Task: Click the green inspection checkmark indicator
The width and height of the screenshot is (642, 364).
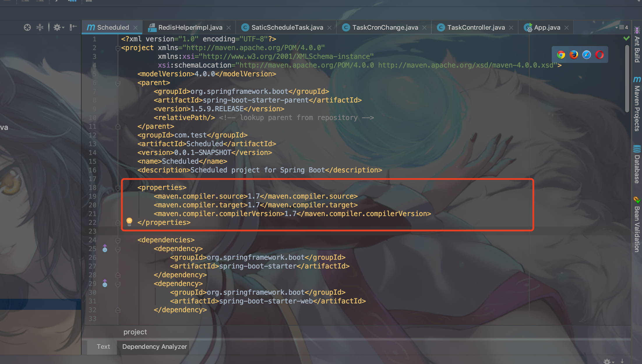Action: point(627,38)
